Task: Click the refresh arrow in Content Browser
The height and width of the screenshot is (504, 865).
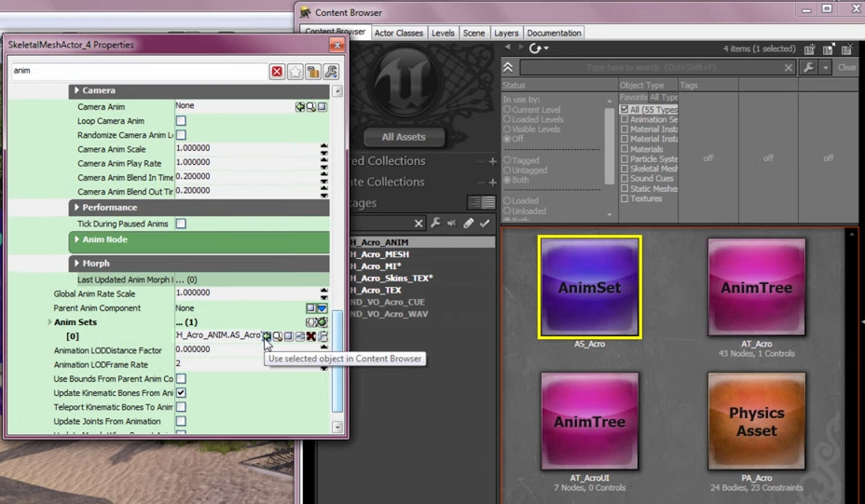Action: pyautogui.click(x=534, y=48)
